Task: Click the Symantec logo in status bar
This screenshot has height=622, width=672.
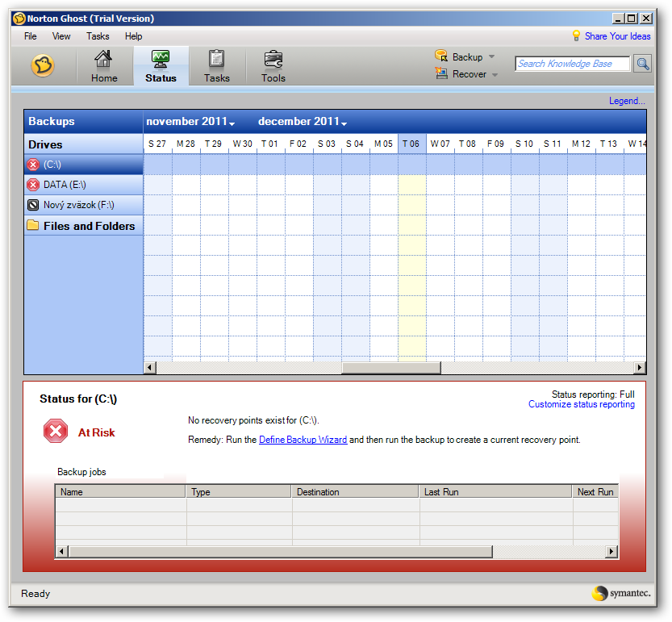Action: tap(621, 593)
